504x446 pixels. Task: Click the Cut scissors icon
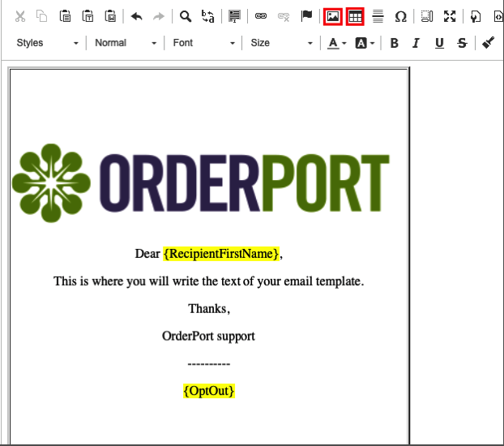click(x=20, y=16)
